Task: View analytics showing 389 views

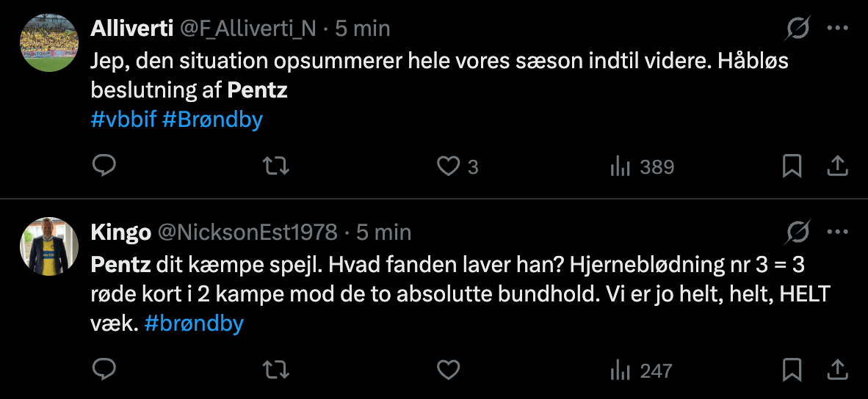Action: pyautogui.click(x=642, y=167)
